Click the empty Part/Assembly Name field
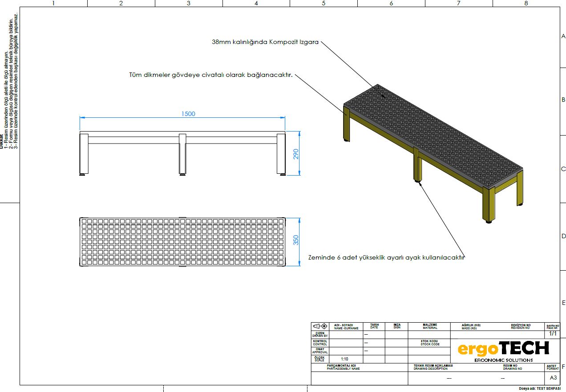Image resolution: width=566 pixels, height=392 pixels. point(359,378)
